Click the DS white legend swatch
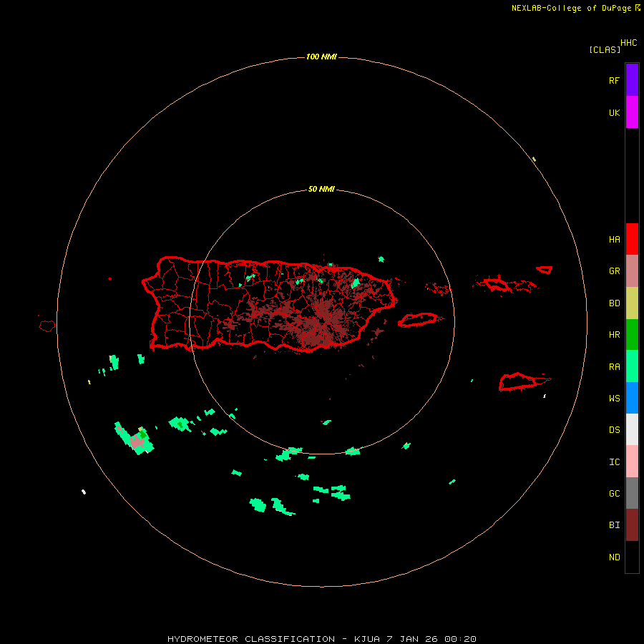Image resolution: width=644 pixels, height=644 pixels. (x=632, y=429)
